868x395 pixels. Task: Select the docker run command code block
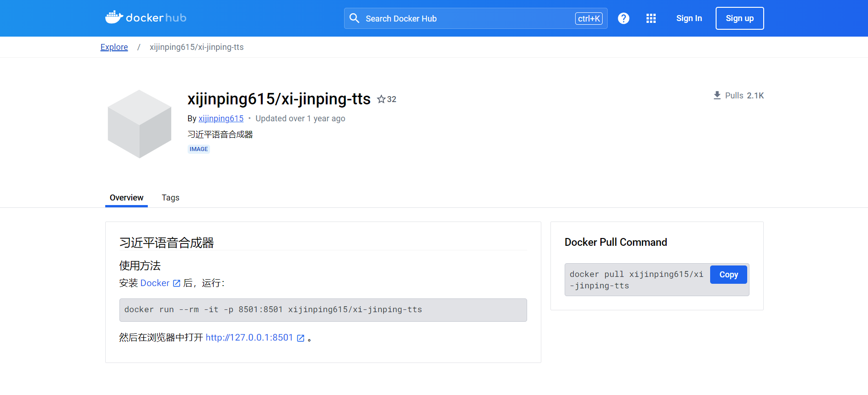coord(323,310)
